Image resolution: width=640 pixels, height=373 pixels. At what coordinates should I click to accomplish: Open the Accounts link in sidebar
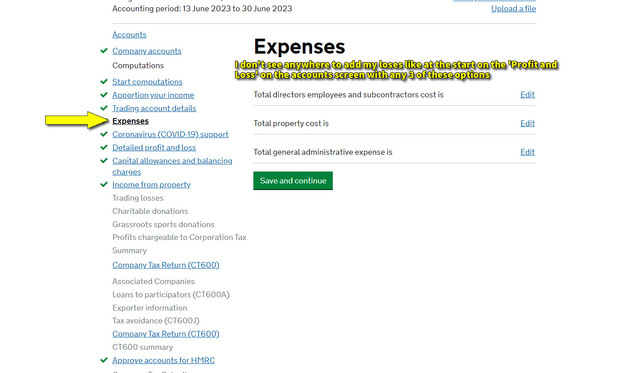click(129, 35)
